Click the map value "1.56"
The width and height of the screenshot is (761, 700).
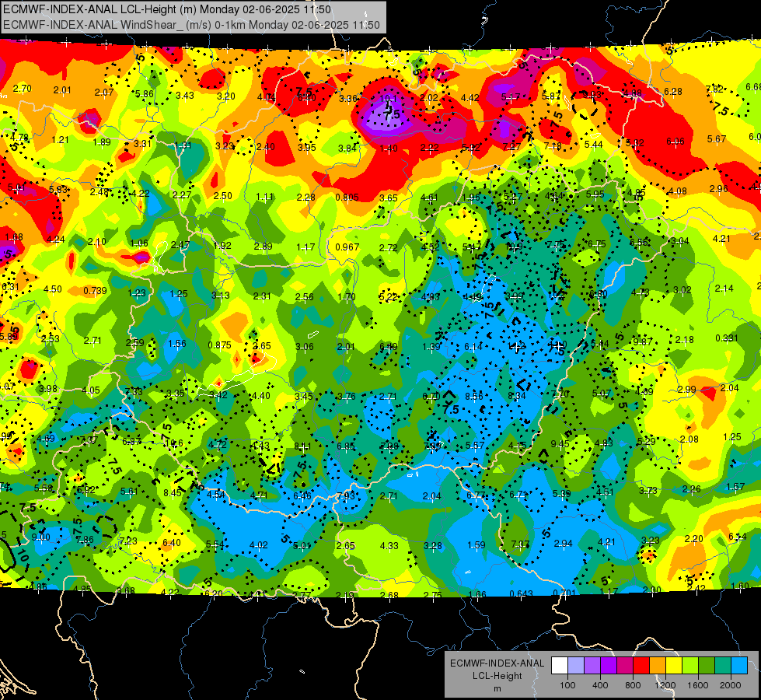point(177,344)
